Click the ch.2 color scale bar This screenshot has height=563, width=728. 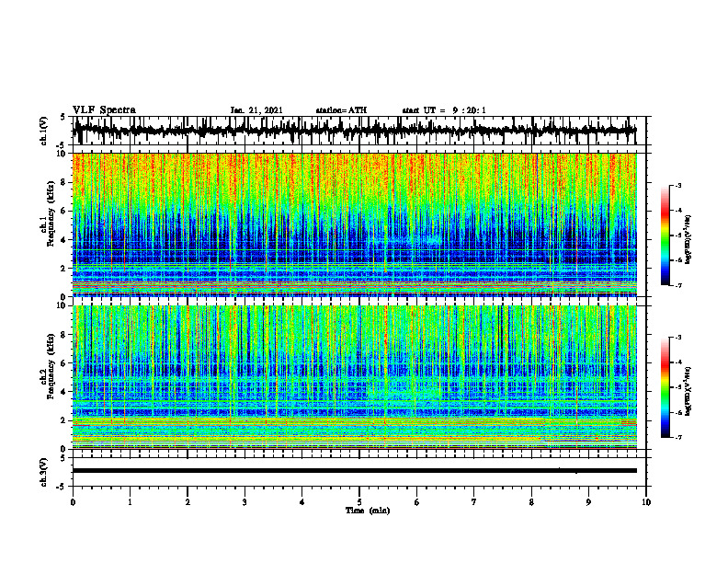pyautogui.click(x=665, y=387)
